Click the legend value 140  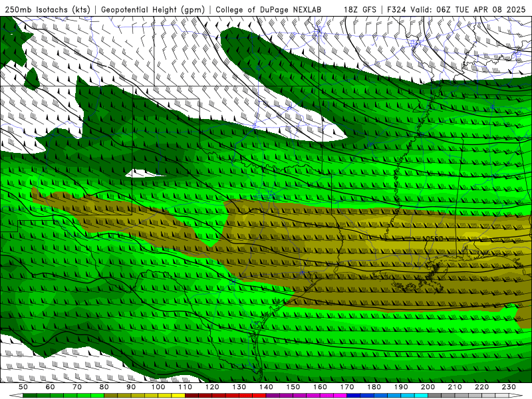266,387
